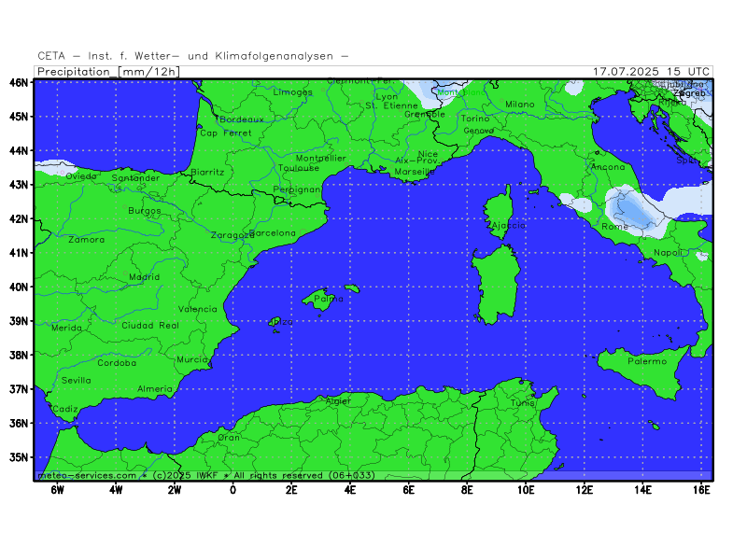
Task: Click the Zamora city label
Action: tap(86, 240)
